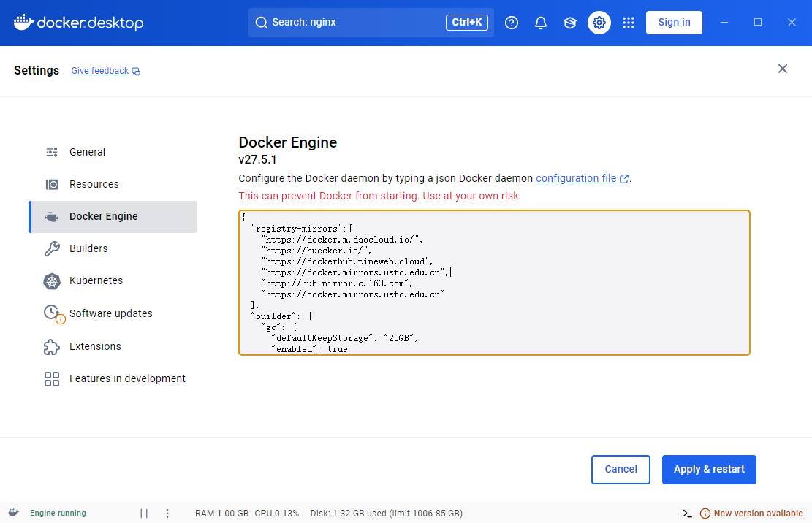
Task: Click the Docker Engine heading
Action: click(287, 142)
